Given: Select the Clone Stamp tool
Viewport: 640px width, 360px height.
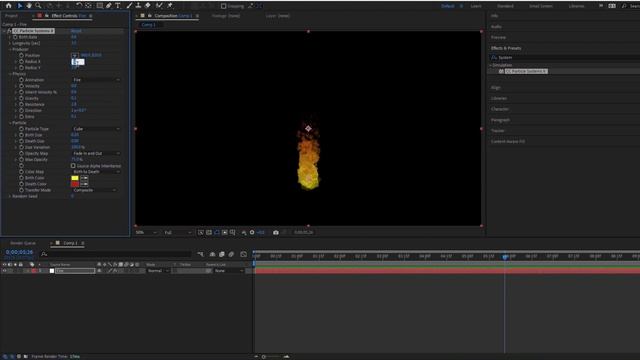Looking at the screenshot, I should point(138,6).
